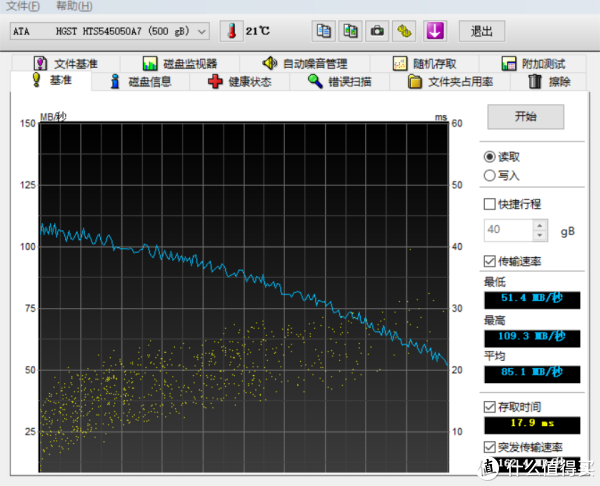Open the 健康状态 tab
Screen dimensions: 600x486
(240, 82)
